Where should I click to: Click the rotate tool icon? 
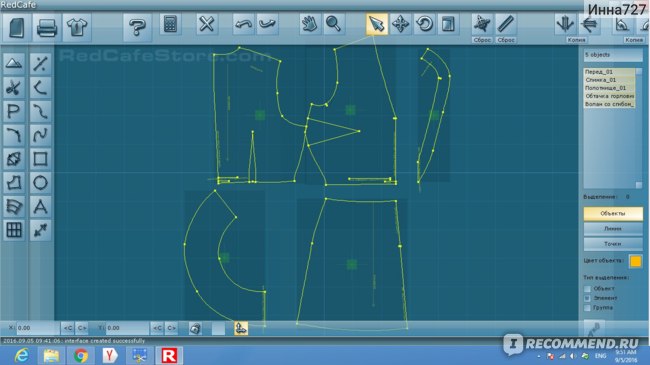click(x=424, y=24)
